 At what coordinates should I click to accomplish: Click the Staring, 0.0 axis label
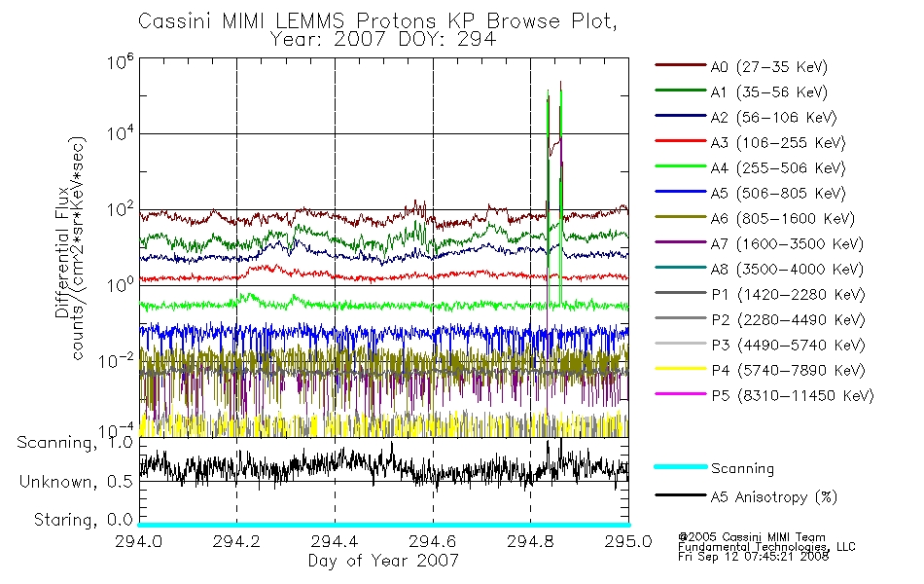[83, 520]
